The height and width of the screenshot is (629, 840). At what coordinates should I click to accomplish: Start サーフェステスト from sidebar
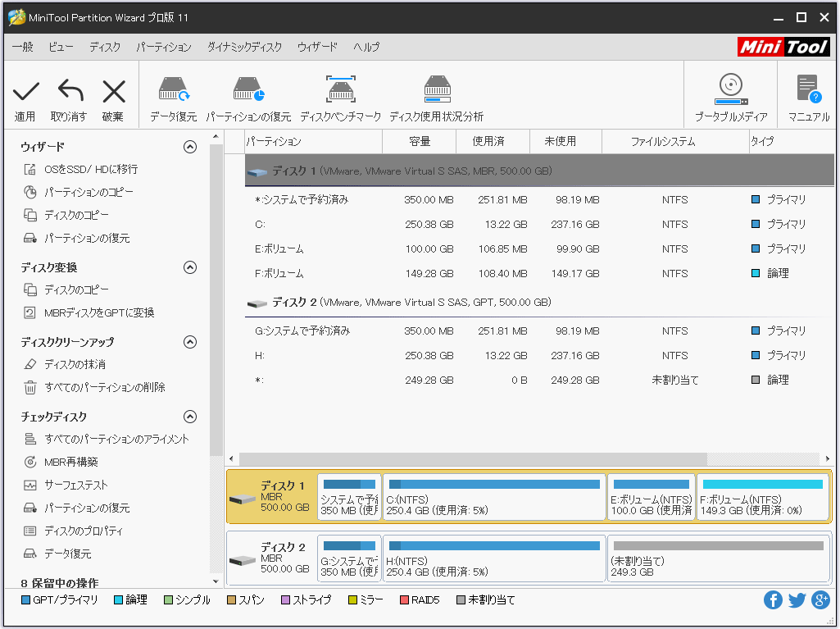(77, 485)
